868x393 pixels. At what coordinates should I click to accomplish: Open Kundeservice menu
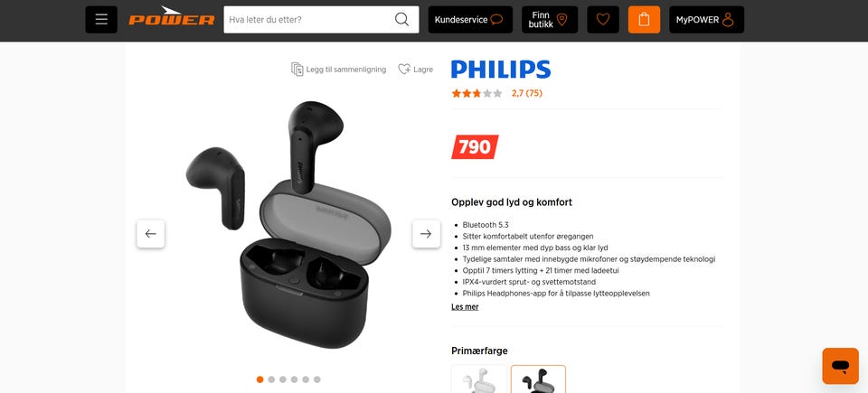click(x=470, y=19)
